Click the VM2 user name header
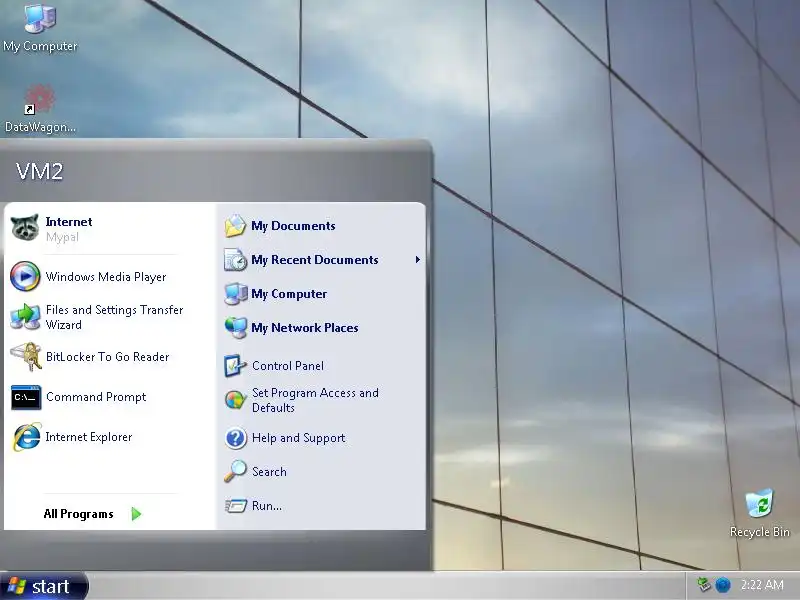Viewport: 800px width, 600px height. (39, 171)
